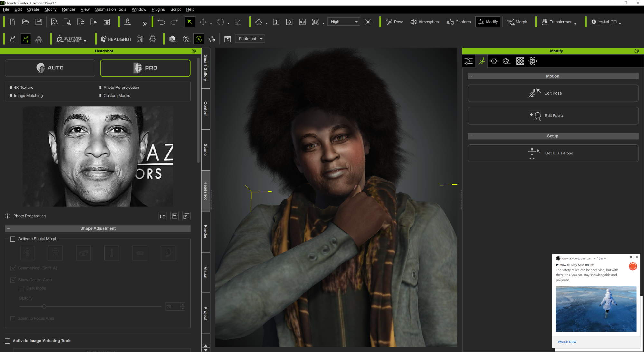This screenshot has width=644, height=352.
Task: Switch Headshot to AUTO mode
Action: [50, 68]
